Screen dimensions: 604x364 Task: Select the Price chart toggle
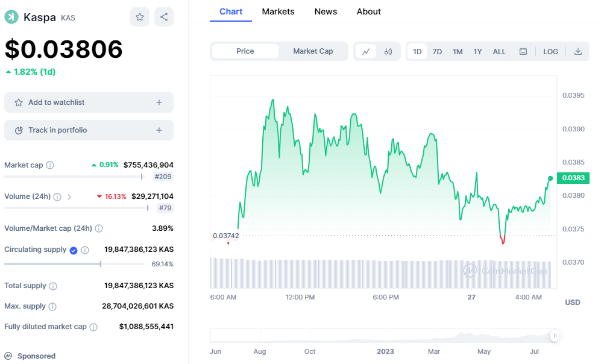click(245, 51)
